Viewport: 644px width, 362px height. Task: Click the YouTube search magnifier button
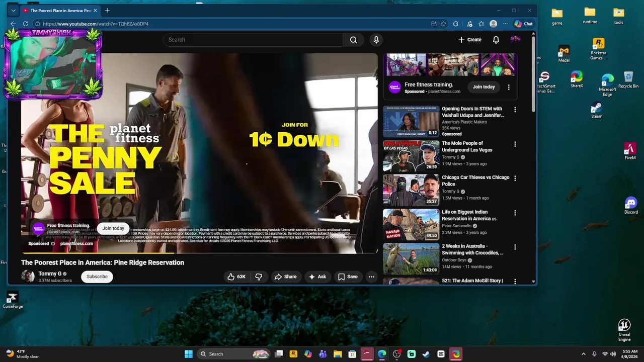point(354,40)
